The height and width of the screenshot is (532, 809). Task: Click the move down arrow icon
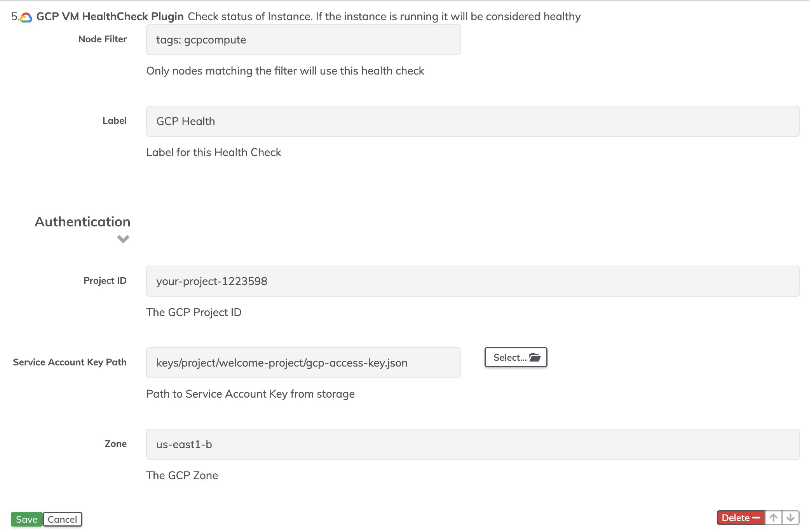790,518
